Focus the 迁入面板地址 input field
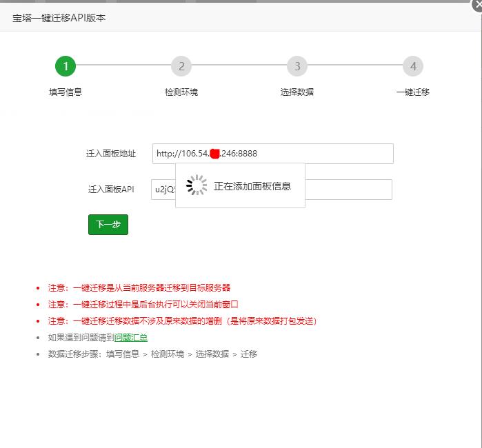The image size is (482, 448). pyautogui.click(x=273, y=154)
